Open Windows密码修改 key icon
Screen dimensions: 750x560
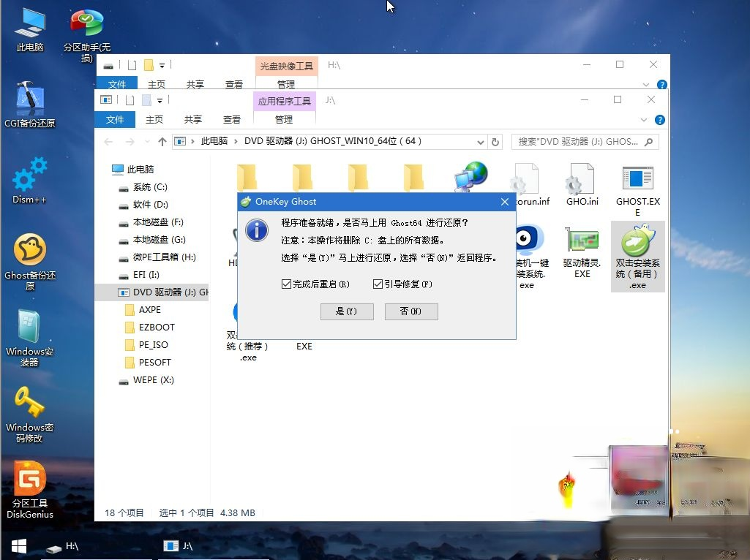(x=30, y=414)
